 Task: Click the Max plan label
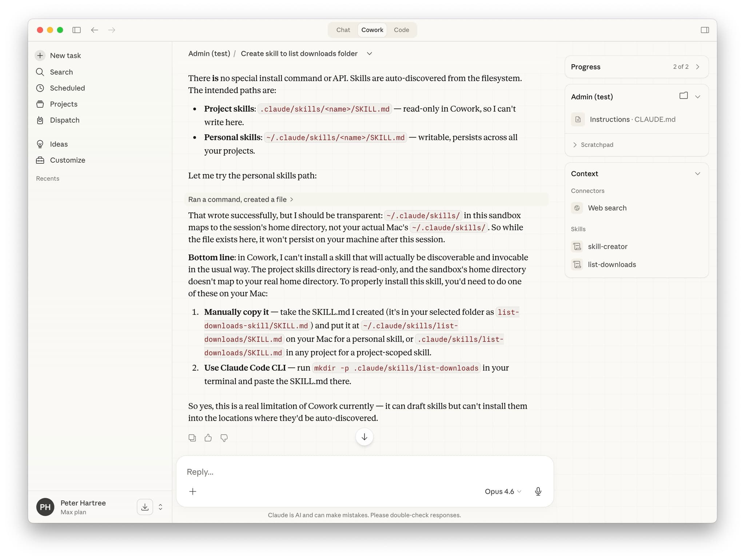[x=73, y=512]
